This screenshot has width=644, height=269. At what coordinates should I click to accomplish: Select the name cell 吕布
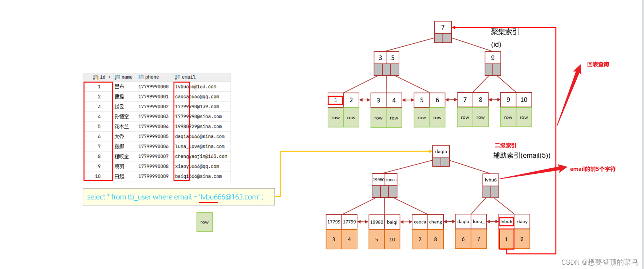coord(119,87)
